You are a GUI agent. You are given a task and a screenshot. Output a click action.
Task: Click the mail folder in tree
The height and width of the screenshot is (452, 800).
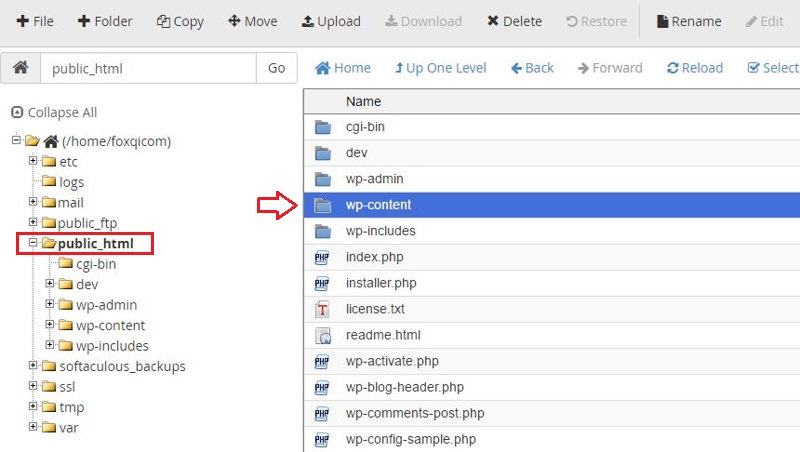coord(70,203)
